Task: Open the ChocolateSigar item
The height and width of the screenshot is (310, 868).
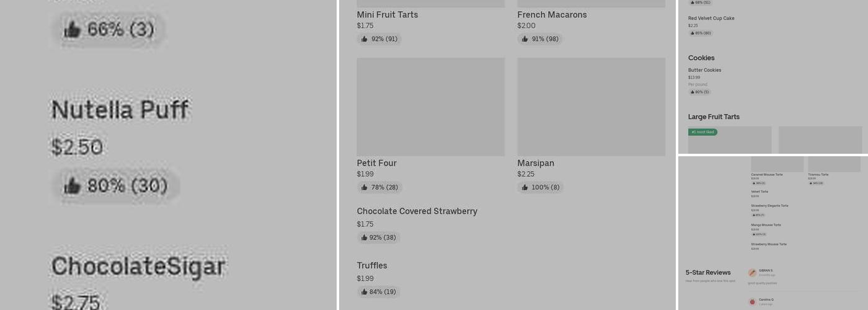Action: pos(138,267)
